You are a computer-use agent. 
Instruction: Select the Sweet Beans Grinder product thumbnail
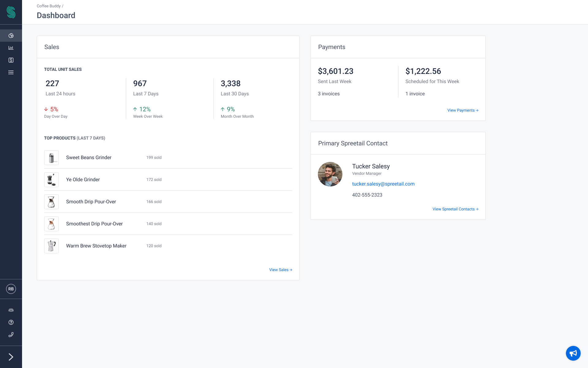(x=51, y=158)
